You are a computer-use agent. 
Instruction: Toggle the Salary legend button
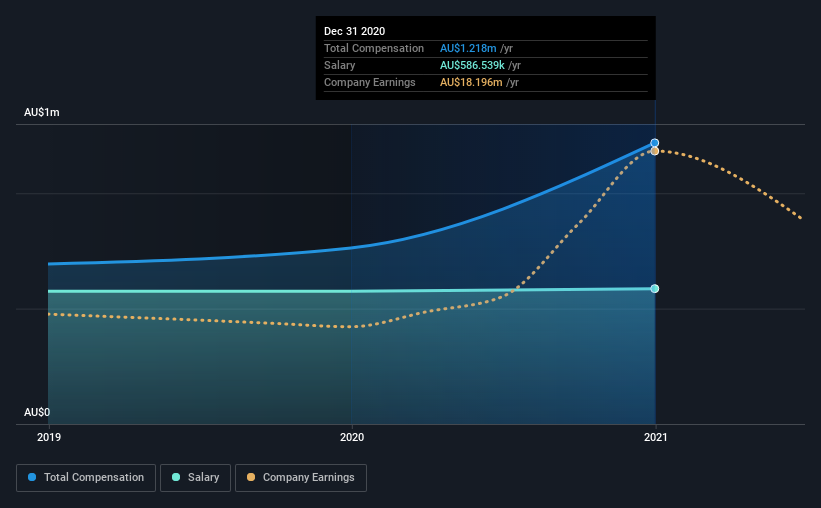point(195,478)
